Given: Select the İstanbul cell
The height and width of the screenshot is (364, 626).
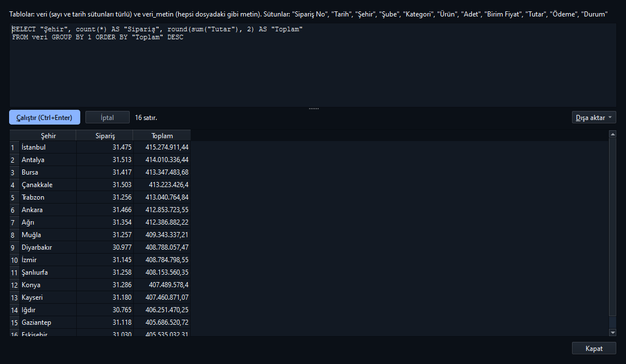Looking at the screenshot, I should click(48, 147).
